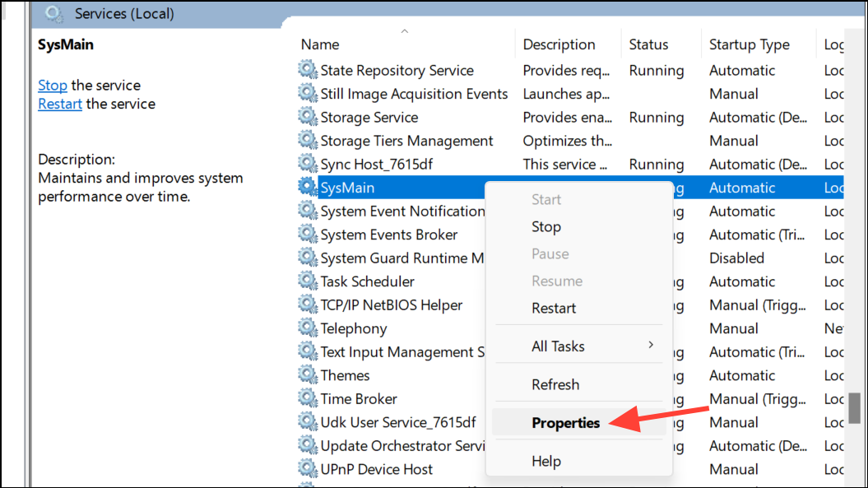Click the gear icon beside UPnP Device Host
This screenshot has height=488, width=868.
point(307,468)
